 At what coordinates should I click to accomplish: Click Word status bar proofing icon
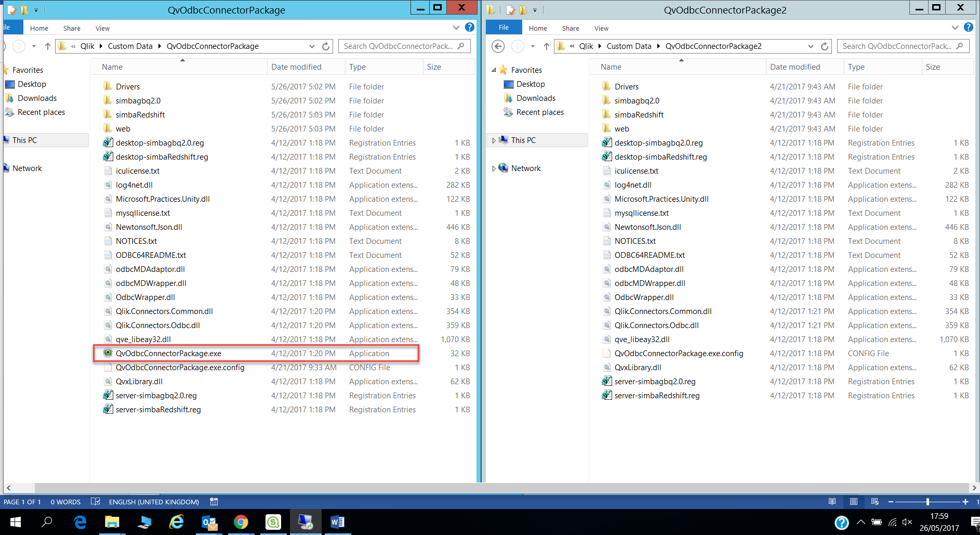point(95,502)
